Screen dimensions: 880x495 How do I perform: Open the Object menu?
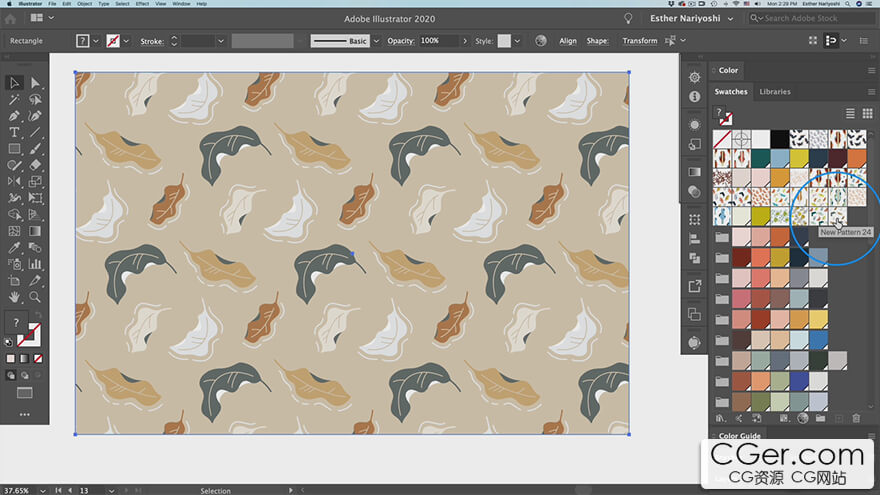[84, 3]
